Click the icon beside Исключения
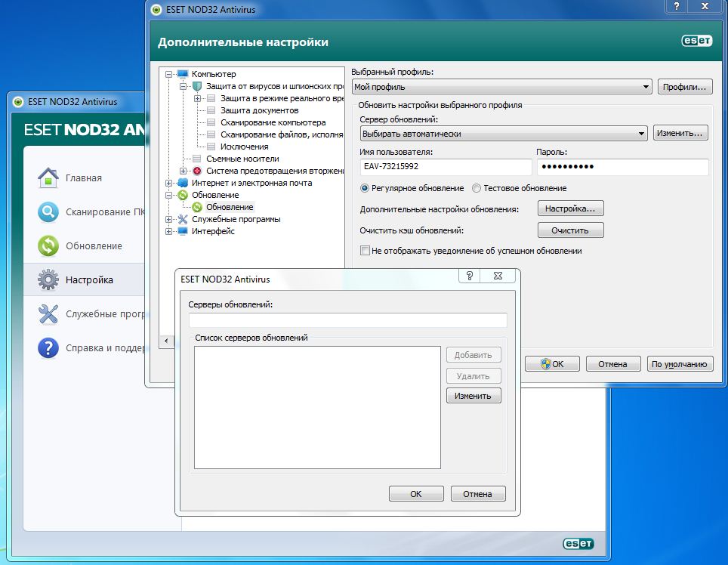Screen dimensions: 728x565 click(211, 147)
